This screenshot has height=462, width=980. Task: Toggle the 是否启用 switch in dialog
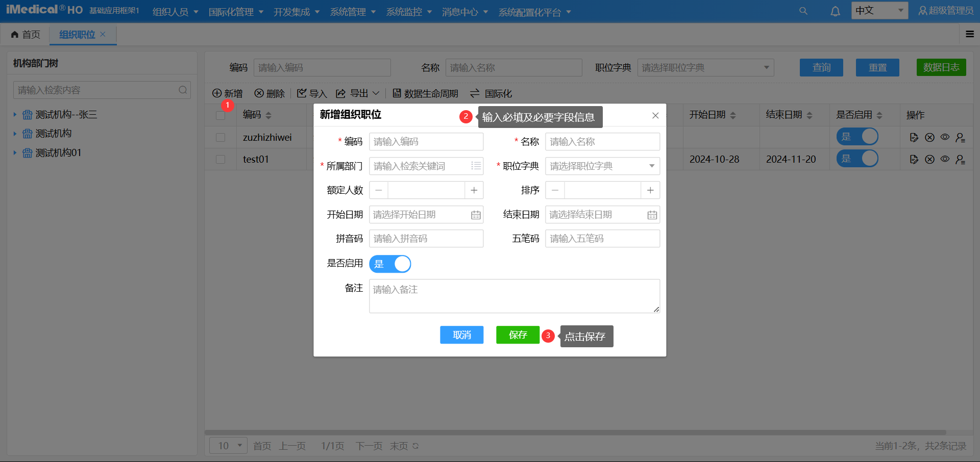(x=390, y=264)
